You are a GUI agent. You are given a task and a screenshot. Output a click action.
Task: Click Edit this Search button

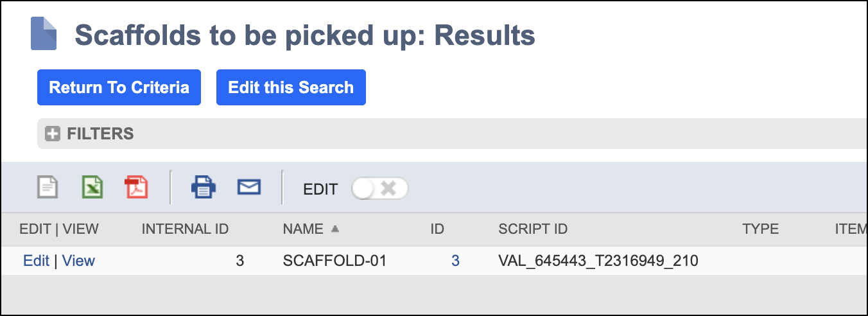[x=291, y=87]
